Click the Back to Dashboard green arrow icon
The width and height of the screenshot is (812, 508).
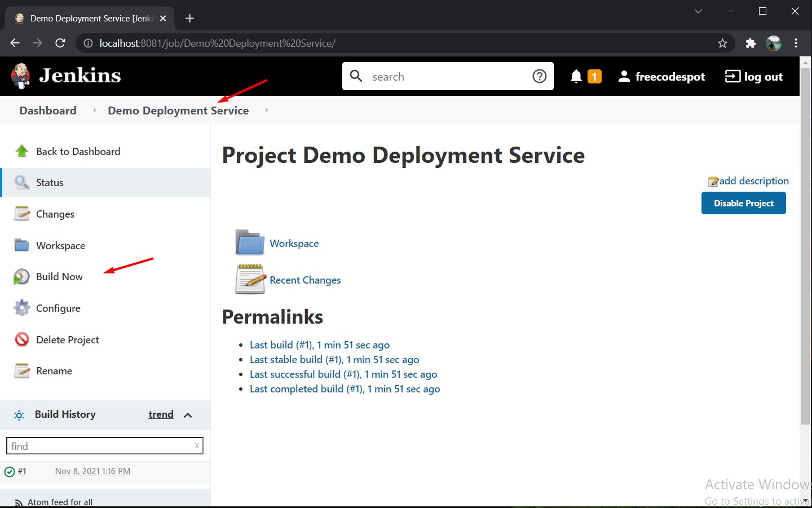point(21,151)
